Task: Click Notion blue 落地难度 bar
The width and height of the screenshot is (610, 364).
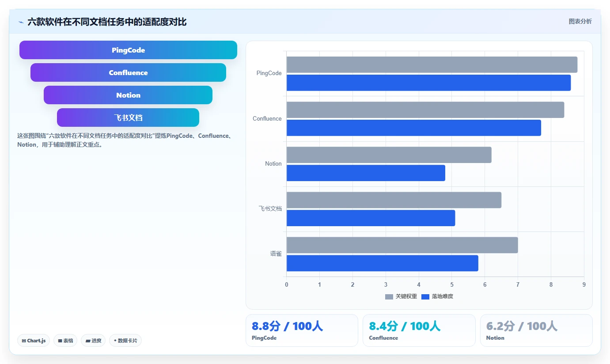Action: (366, 173)
